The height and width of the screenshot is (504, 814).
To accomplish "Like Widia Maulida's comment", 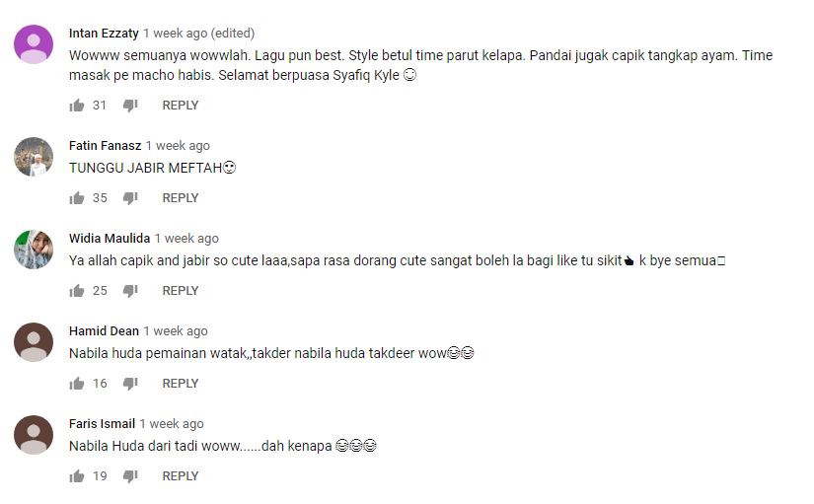I will tap(77, 291).
